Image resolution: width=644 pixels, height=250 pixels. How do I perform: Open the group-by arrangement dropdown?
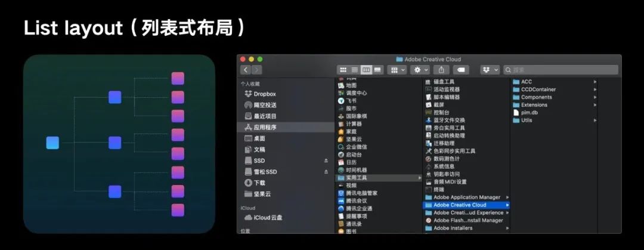(397, 70)
